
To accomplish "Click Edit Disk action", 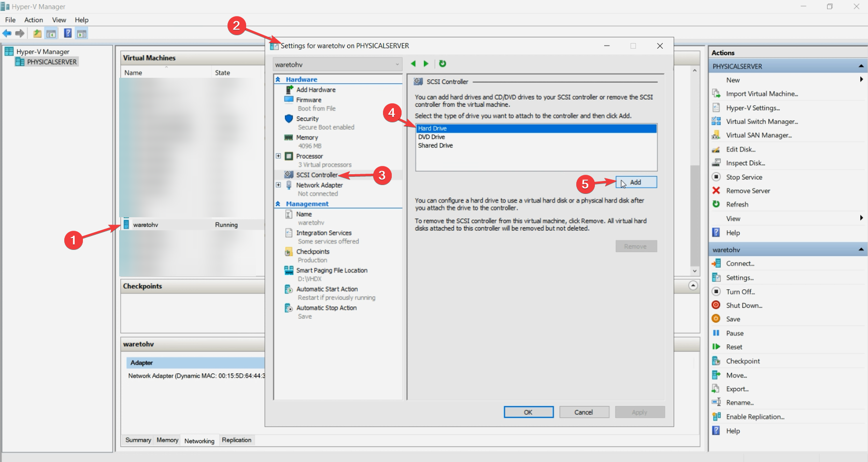I will [x=741, y=149].
